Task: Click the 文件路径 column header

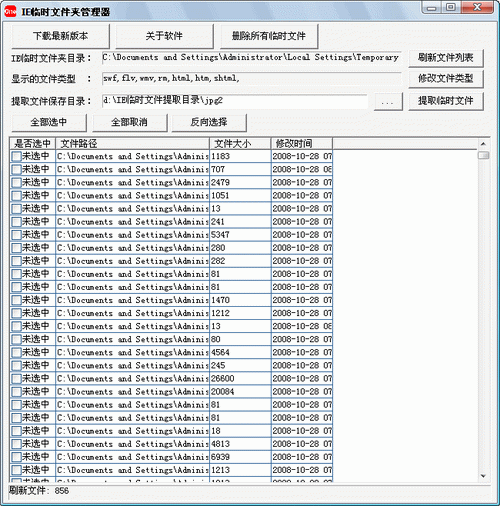Action: [x=133, y=144]
